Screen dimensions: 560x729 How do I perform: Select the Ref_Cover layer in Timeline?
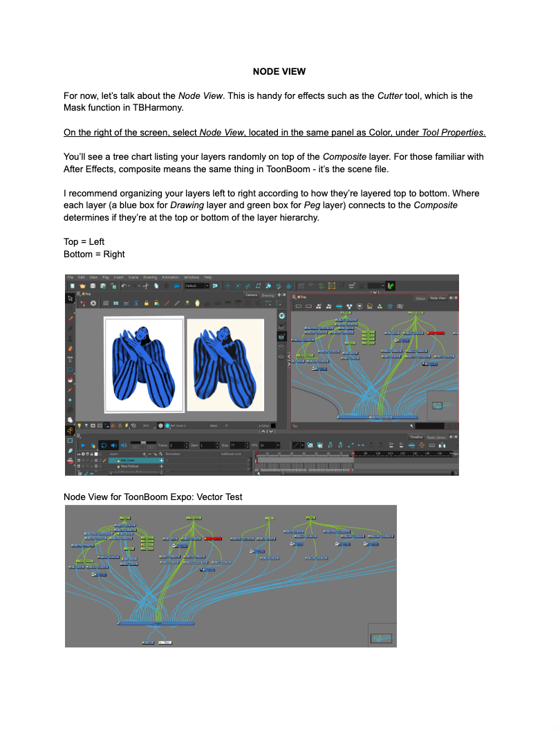[135, 460]
